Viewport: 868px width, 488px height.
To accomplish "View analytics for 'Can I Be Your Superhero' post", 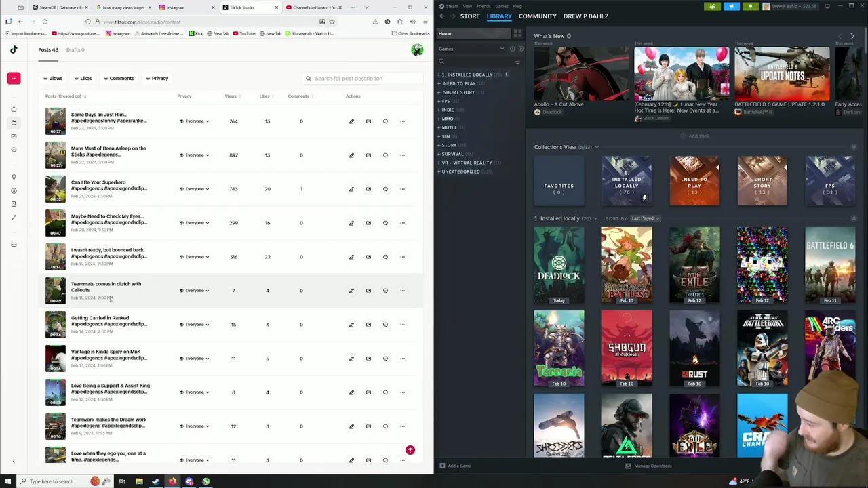I will point(368,189).
